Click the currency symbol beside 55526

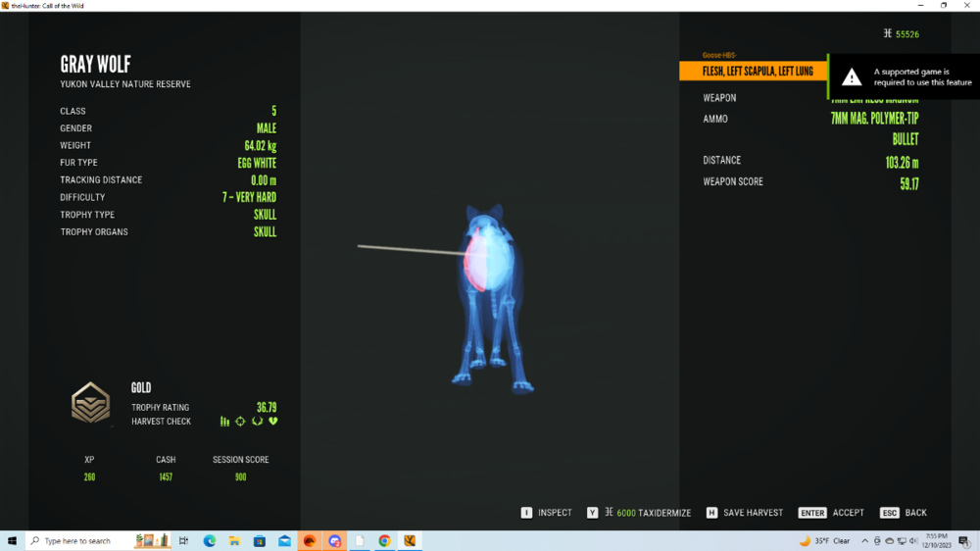click(x=888, y=34)
